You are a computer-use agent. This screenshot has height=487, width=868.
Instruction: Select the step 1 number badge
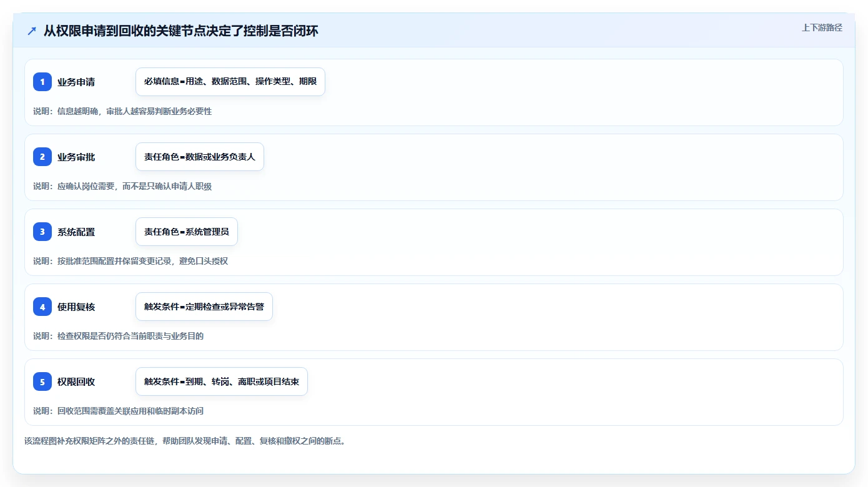(x=42, y=82)
